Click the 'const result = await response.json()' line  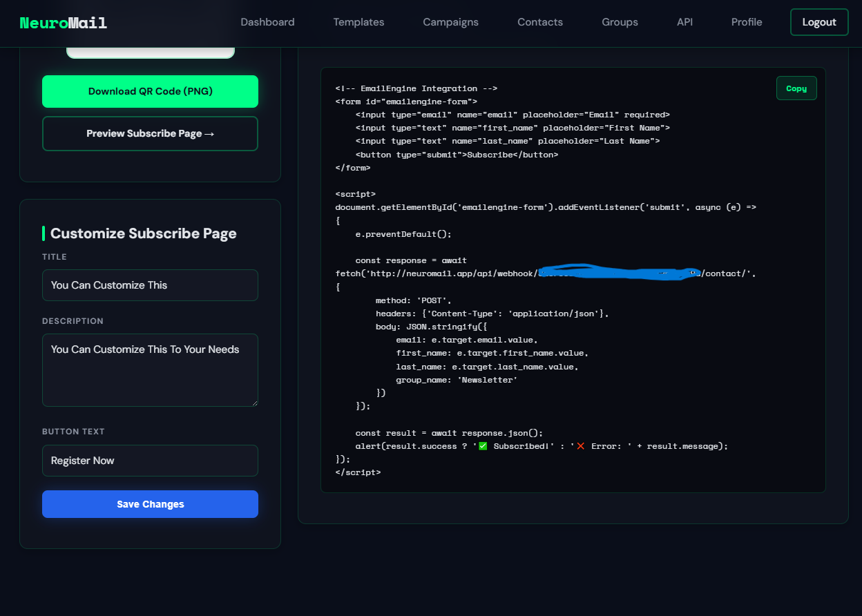coord(450,433)
